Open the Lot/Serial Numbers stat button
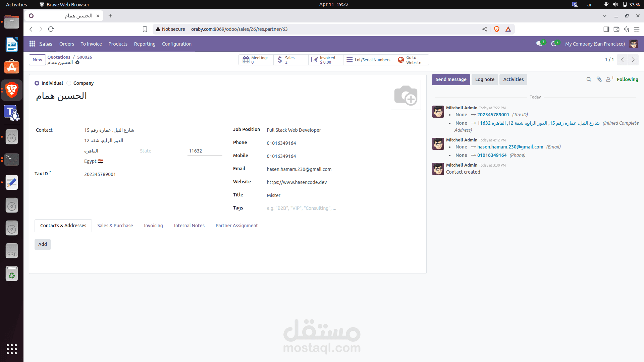The height and width of the screenshot is (362, 644). click(x=368, y=60)
